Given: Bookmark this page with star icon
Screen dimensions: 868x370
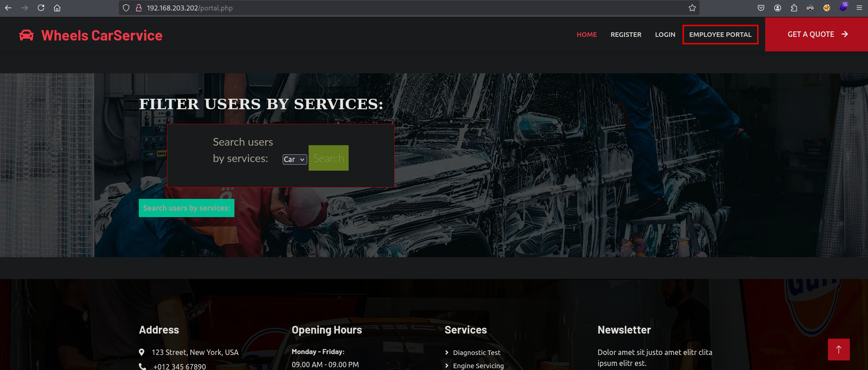Looking at the screenshot, I should click(692, 8).
